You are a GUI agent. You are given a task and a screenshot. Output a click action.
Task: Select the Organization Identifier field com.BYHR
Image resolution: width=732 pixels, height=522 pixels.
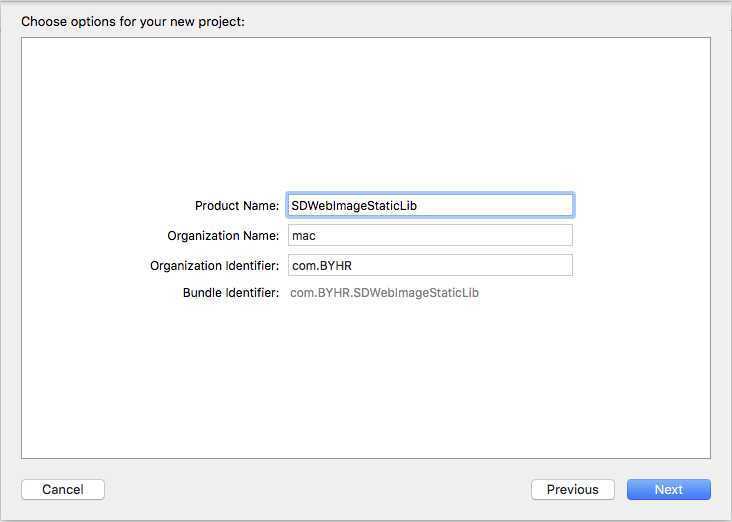pos(430,265)
